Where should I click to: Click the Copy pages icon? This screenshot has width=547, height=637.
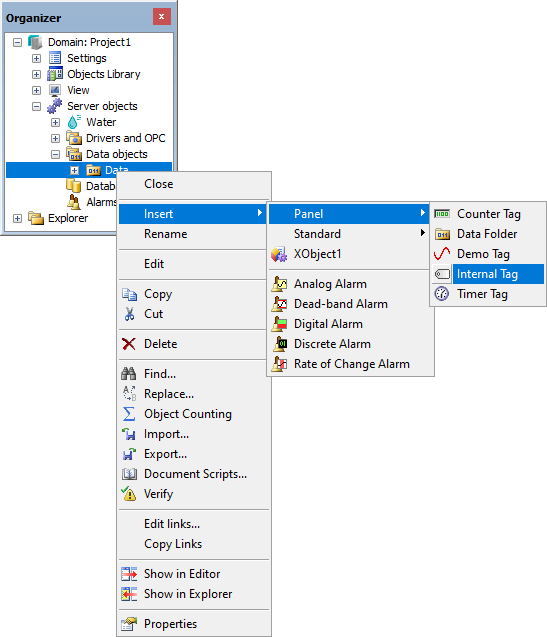[x=129, y=294]
